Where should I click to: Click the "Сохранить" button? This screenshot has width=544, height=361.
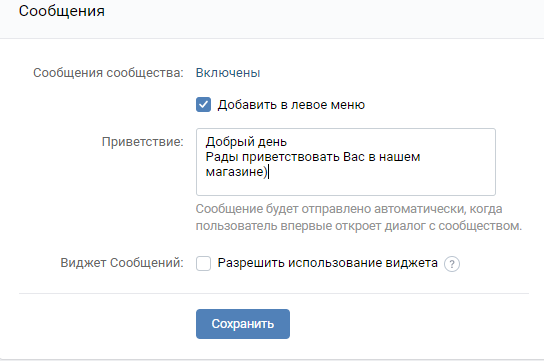[x=243, y=324]
